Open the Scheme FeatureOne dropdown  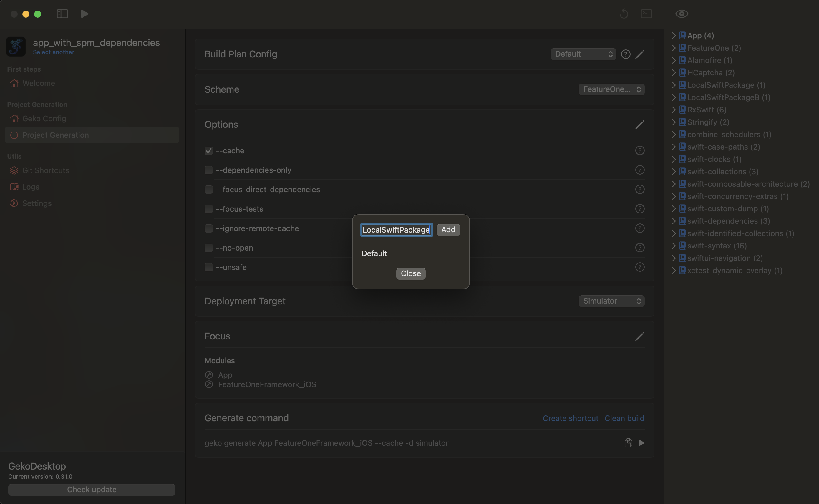pos(611,89)
